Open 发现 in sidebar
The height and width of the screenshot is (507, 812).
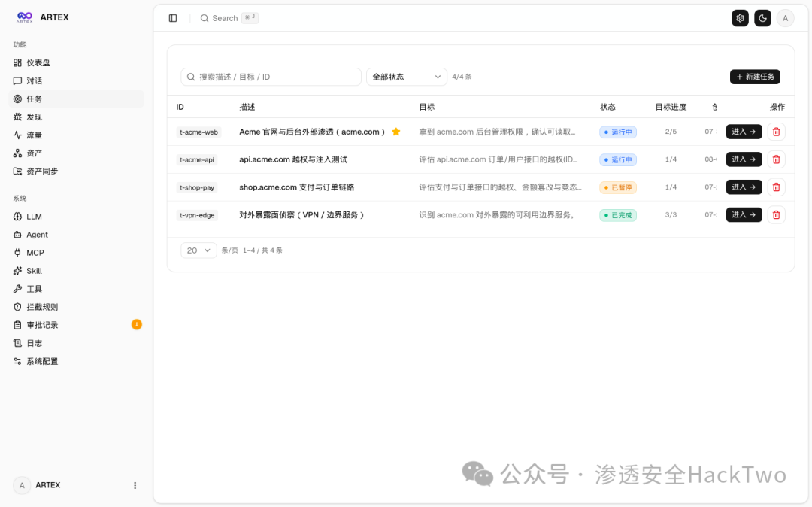tap(76, 117)
